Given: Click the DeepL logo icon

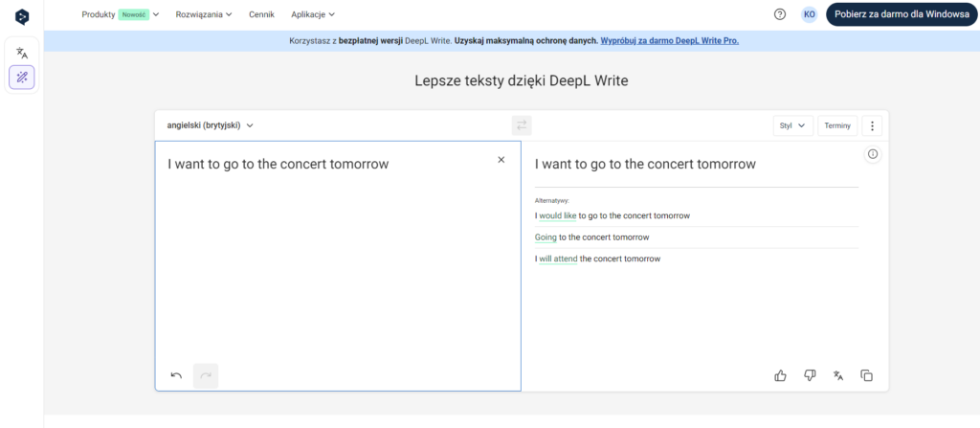Looking at the screenshot, I should pos(22,15).
